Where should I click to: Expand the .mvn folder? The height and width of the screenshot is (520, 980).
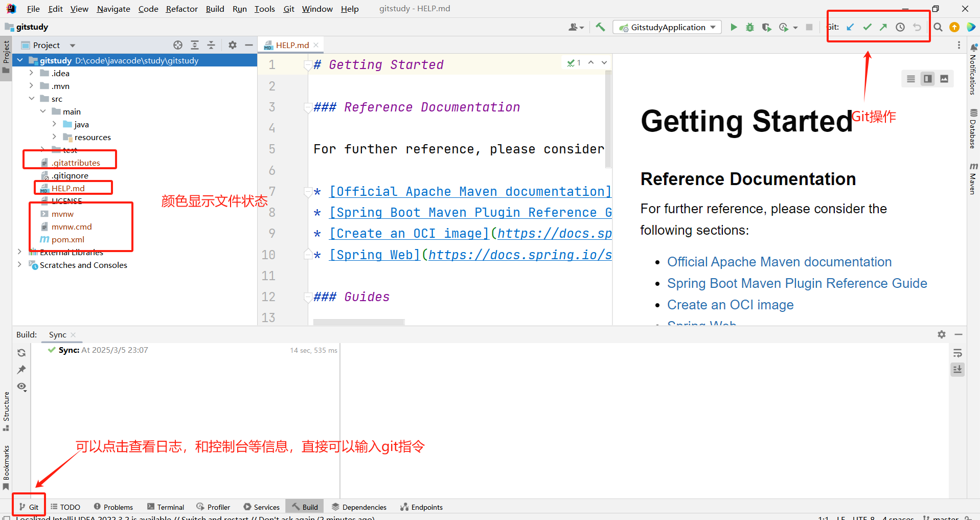coord(31,86)
